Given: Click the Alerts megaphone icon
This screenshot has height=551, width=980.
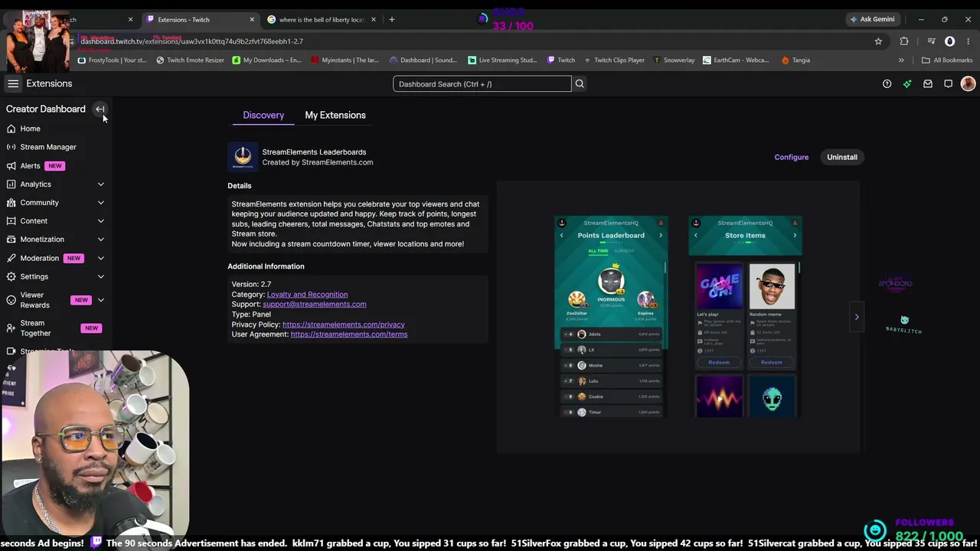Looking at the screenshot, I should (11, 165).
